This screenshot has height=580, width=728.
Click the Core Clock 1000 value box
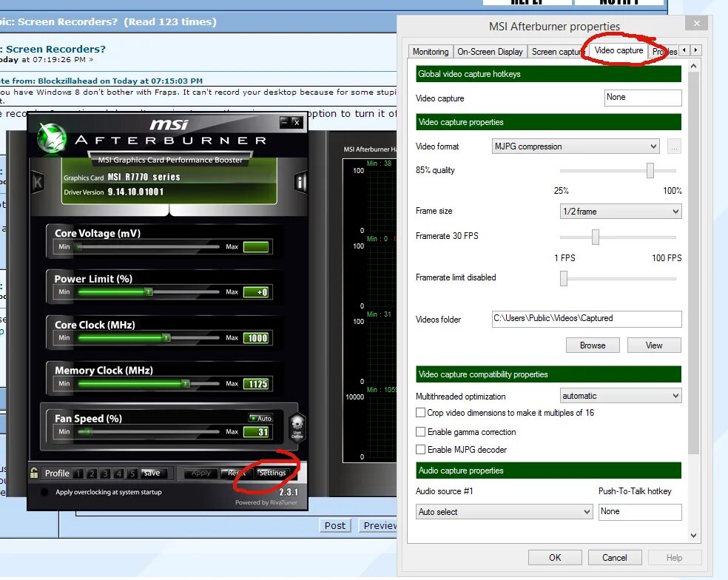256,338
